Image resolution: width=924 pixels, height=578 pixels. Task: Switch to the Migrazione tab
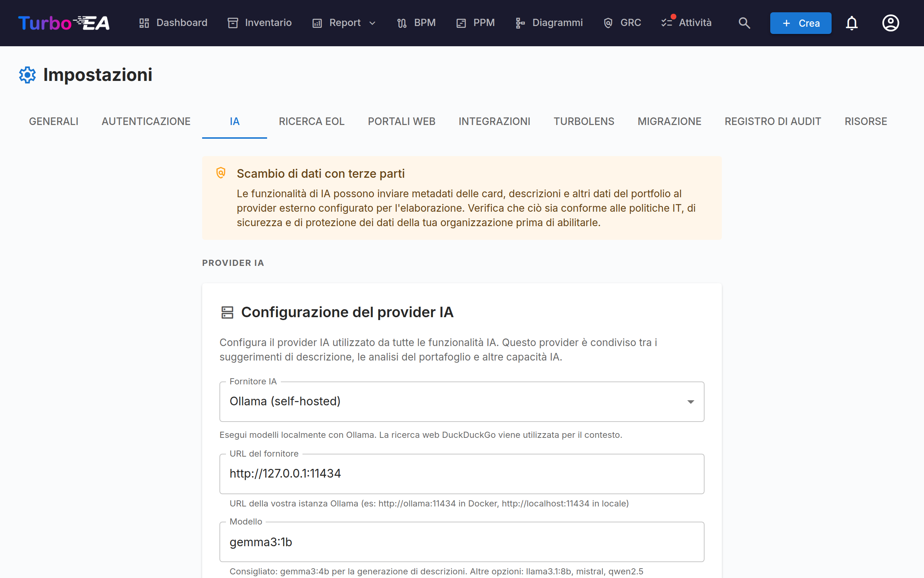click(x=669, y=122)
